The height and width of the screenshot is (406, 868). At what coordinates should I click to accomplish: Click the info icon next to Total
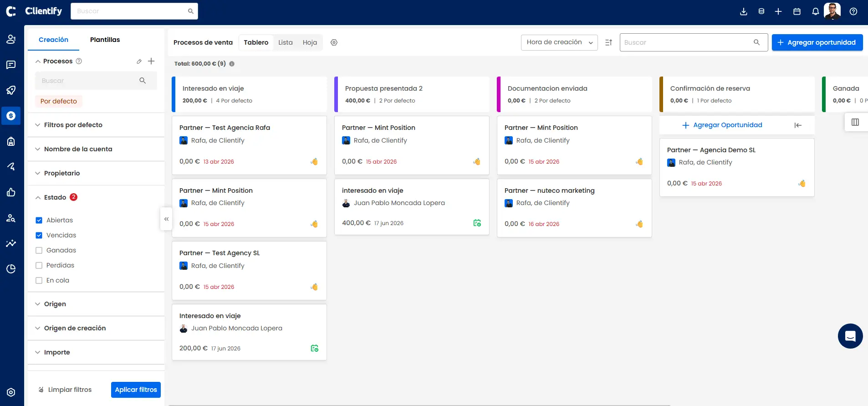click(232, 64)
